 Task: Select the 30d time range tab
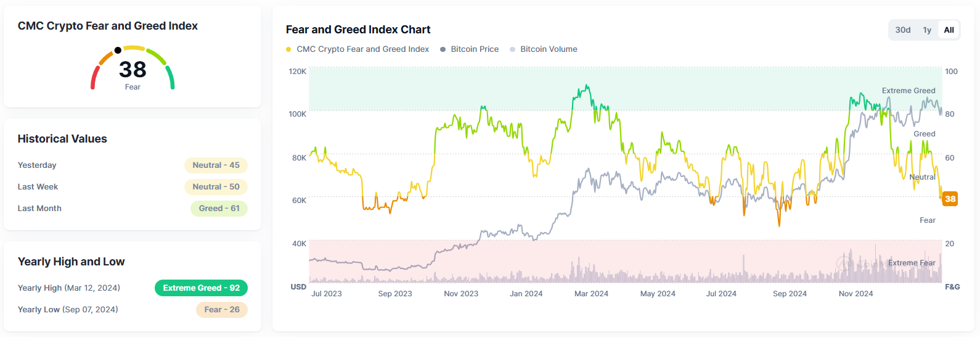(x=902, y=30)
